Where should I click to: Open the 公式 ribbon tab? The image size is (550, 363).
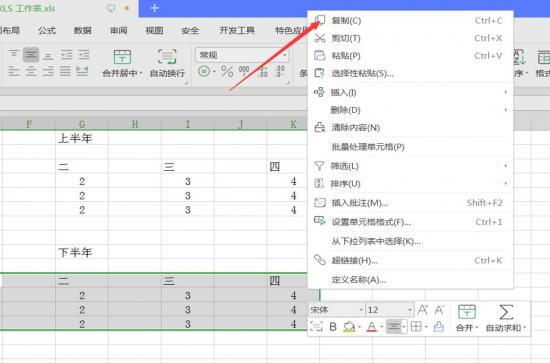[x=47, y=31]
